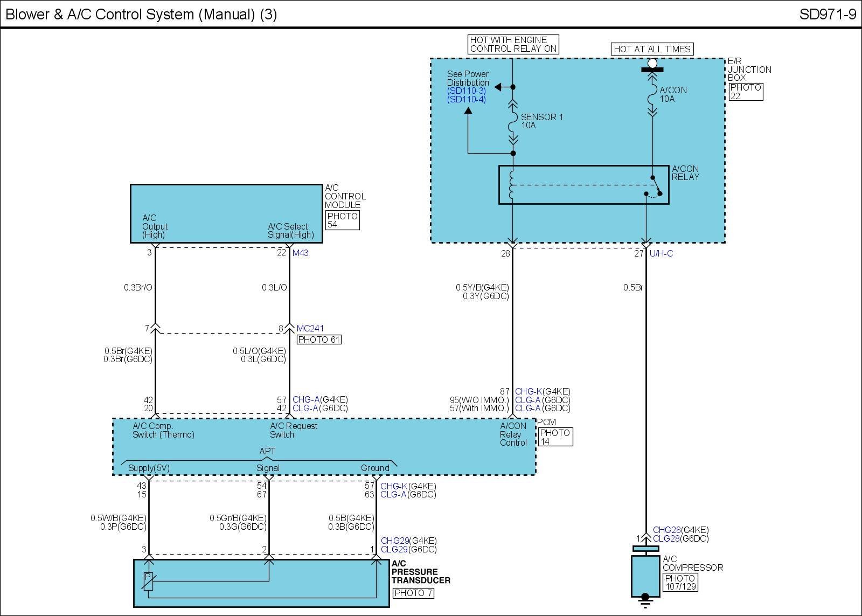Open PHOTO 54 for A/C control module

[342, 220]
